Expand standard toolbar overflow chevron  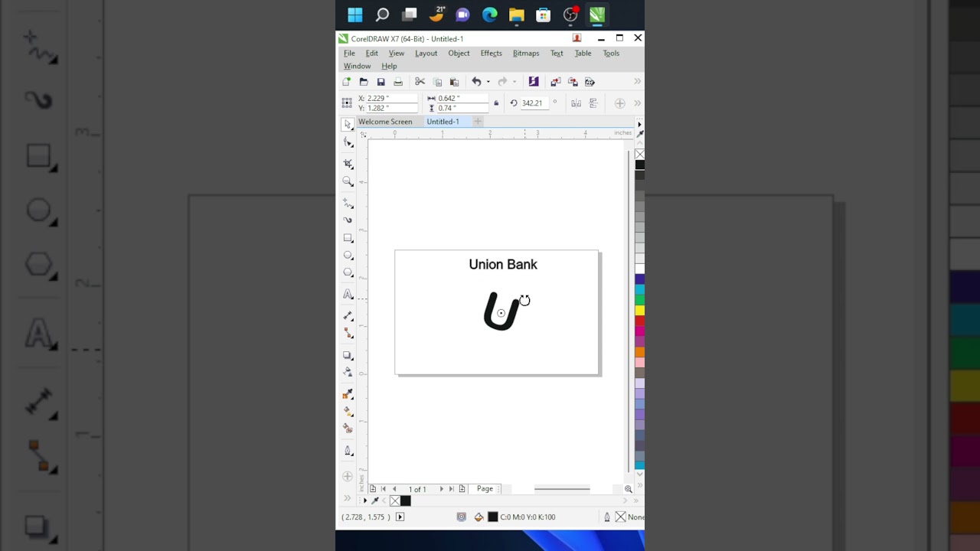point(637,82)
